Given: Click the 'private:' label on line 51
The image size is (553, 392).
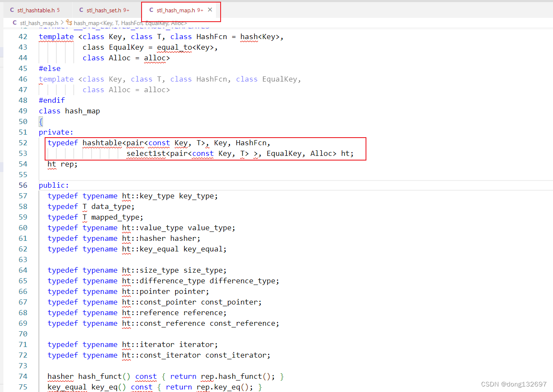Looking at the screenshot, I should pyautogui.click(x=56, y=132).
